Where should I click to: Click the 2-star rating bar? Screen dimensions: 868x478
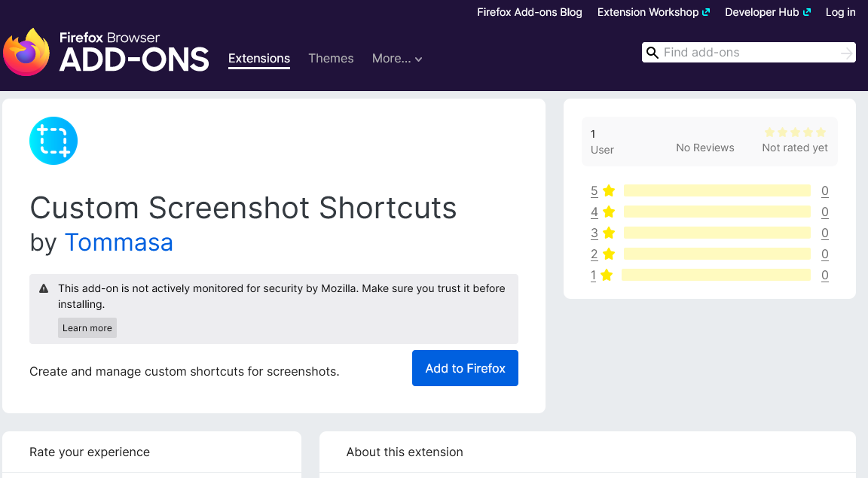717,254
